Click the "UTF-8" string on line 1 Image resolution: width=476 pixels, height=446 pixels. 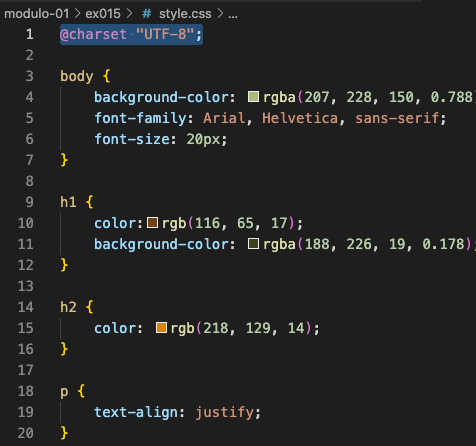pyautogui.click(x=165, y=34)
